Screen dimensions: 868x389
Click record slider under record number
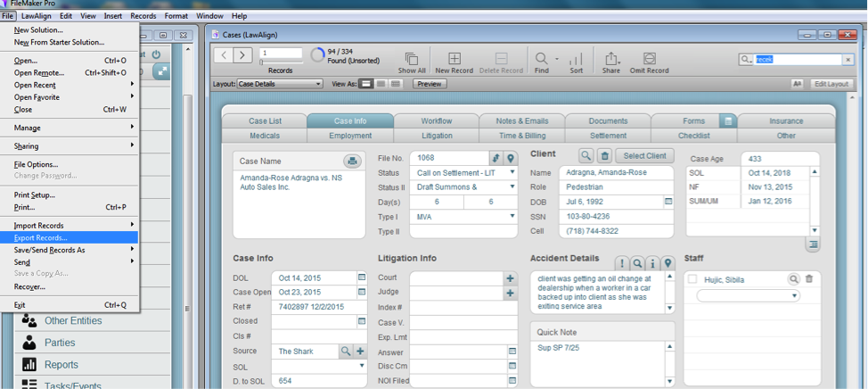pyautogui.click(x=282, y=62)
